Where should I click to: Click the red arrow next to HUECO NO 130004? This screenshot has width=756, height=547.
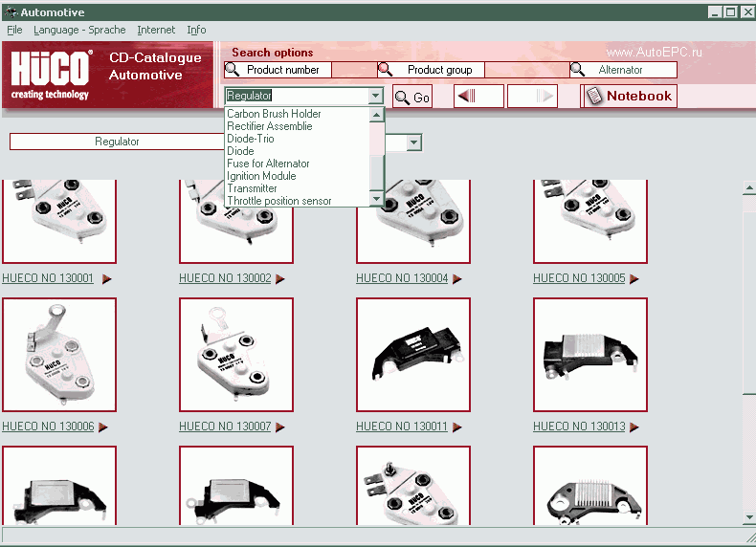pyautogui.click(x=457, y=278)
